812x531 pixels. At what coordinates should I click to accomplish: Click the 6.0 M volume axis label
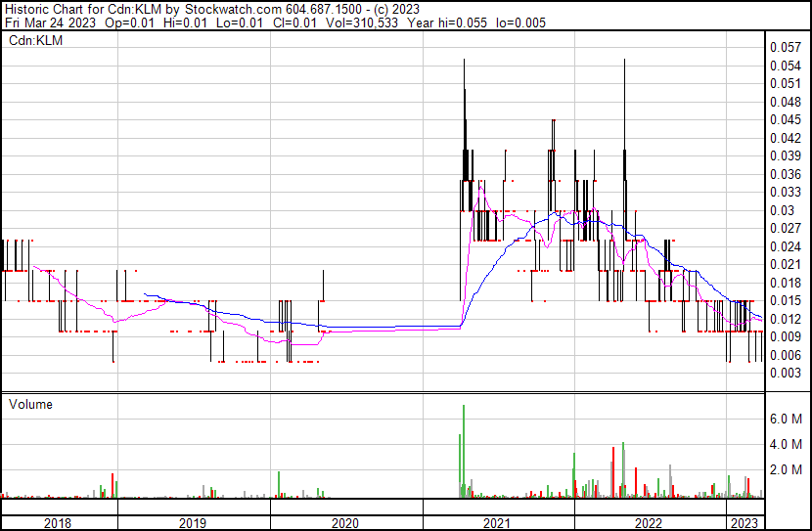(787, 419)
